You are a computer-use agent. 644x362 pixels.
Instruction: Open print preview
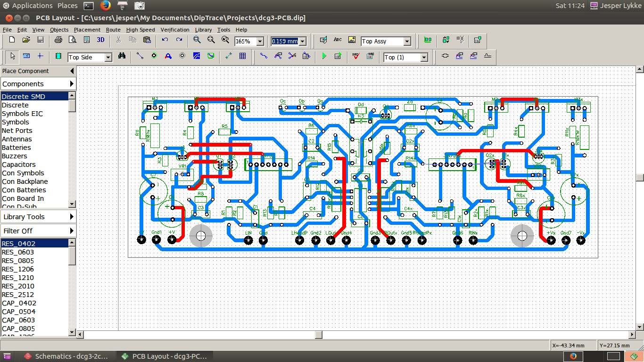pyautogui.click(x=72, y=41)
